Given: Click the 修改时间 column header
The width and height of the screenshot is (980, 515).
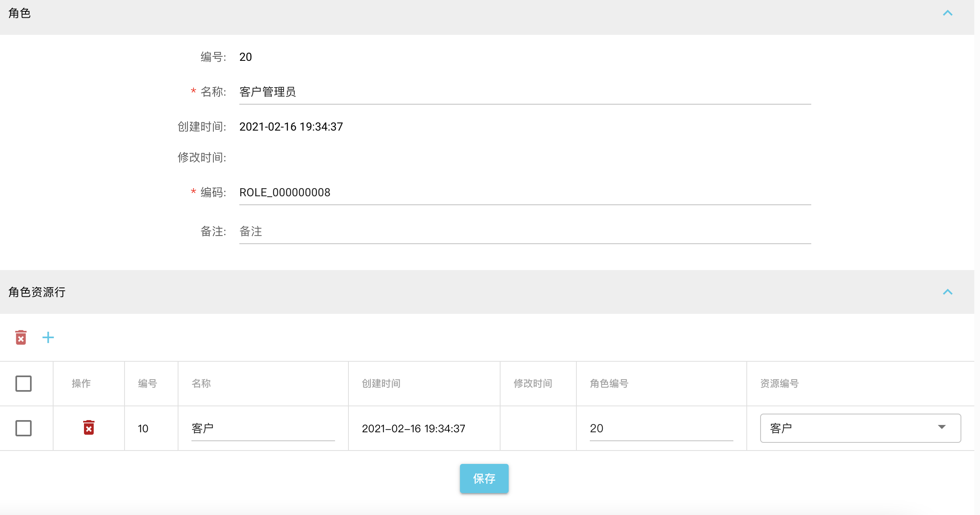Looking at the screenshot, I should click(533, 384).
